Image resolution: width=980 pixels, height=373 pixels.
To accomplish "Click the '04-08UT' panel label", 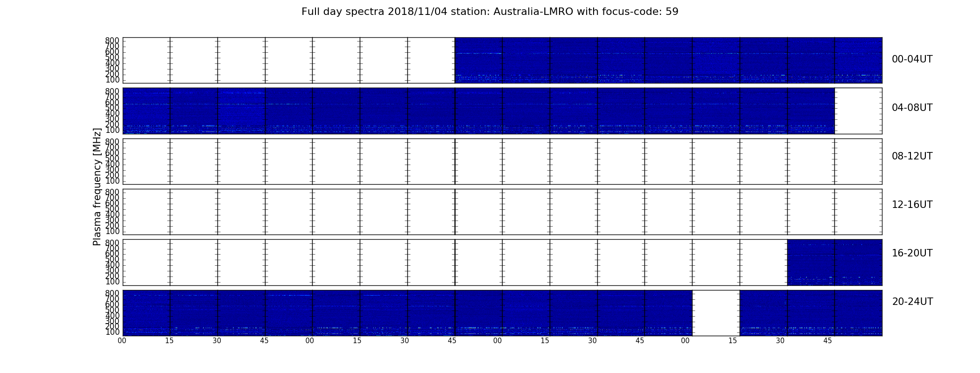I will [912, 108].
